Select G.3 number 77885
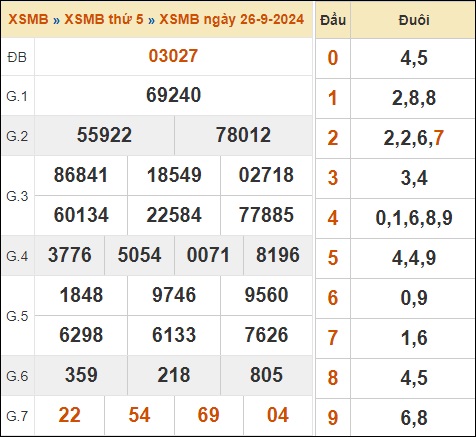Screen dimensions: 476x437 (x=266, y=215)
